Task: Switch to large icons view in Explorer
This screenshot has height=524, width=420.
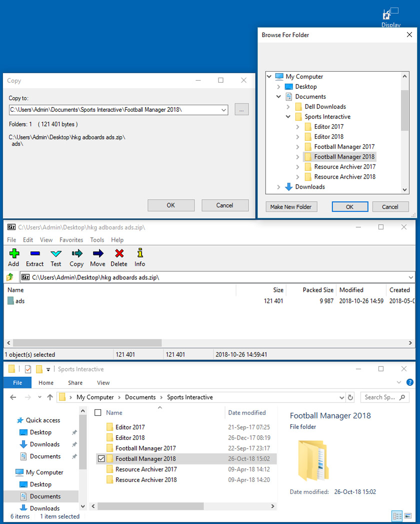Action: point(408,516)
